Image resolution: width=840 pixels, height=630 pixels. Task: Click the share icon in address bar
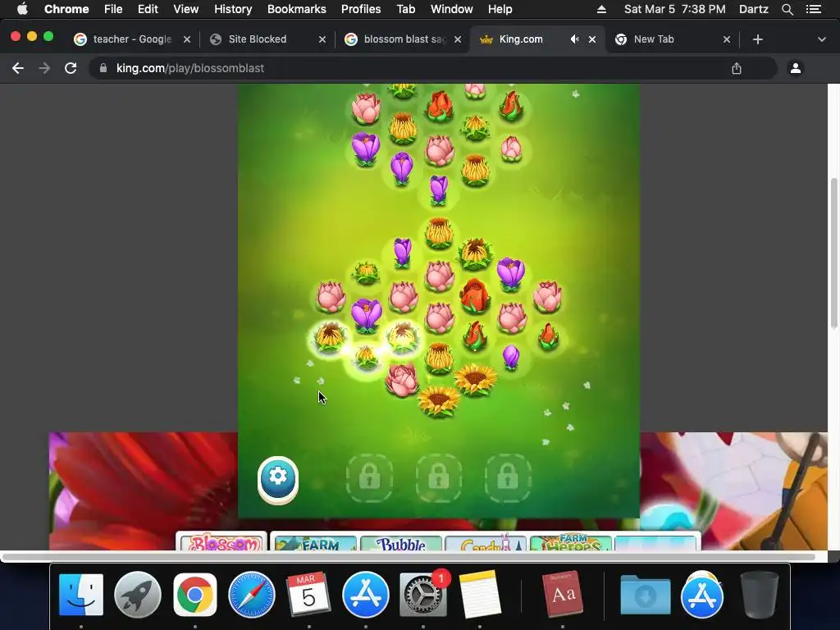click(x=737, y=68)
